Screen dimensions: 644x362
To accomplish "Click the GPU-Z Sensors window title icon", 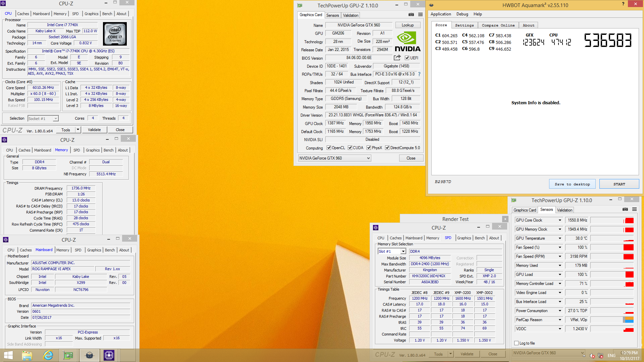I will click(x=514, y=200).
